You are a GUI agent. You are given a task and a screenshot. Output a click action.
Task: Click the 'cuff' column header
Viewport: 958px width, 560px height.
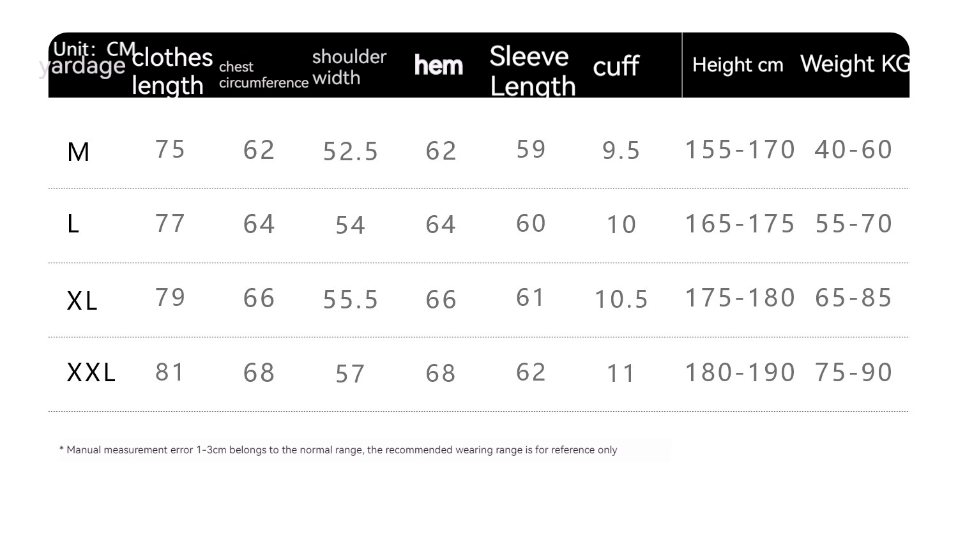point(616,66)
